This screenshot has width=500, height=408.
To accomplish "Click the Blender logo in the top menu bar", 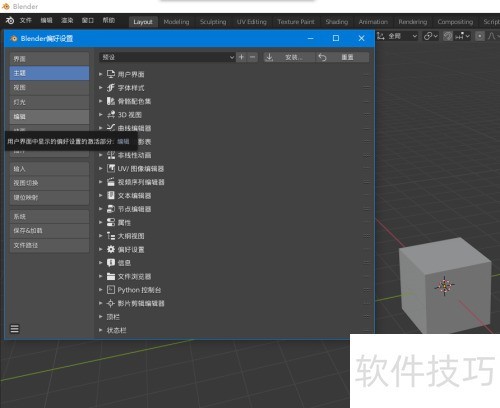I will 10,21.
